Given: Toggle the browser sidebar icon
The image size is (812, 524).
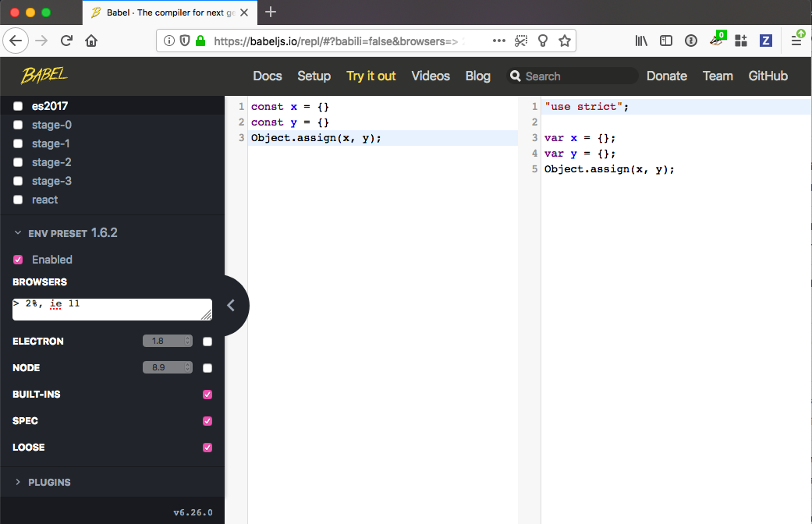Looking at the screenshot, I should pyautogui.click(x=665, y=41).
